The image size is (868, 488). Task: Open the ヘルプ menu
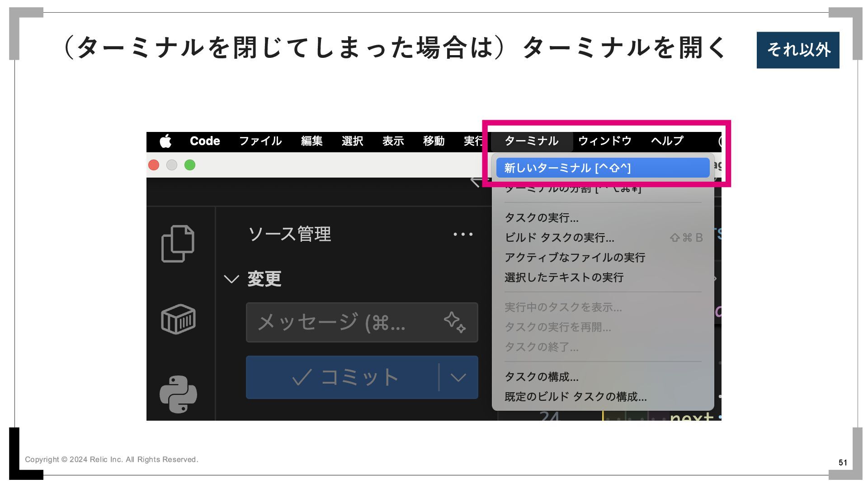pyautogui.click(x=667, y=141)
